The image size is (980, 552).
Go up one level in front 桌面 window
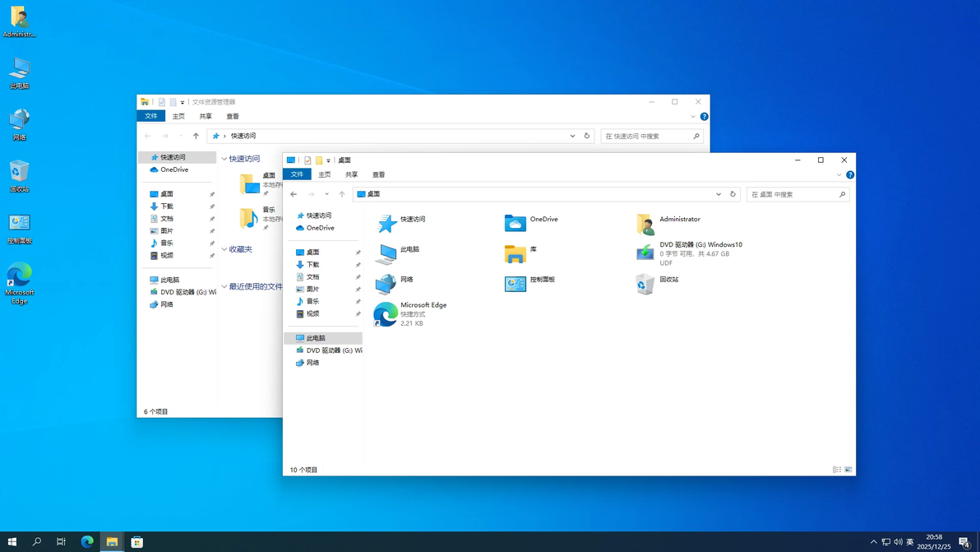pyautogui.click(x=342, y=194)
